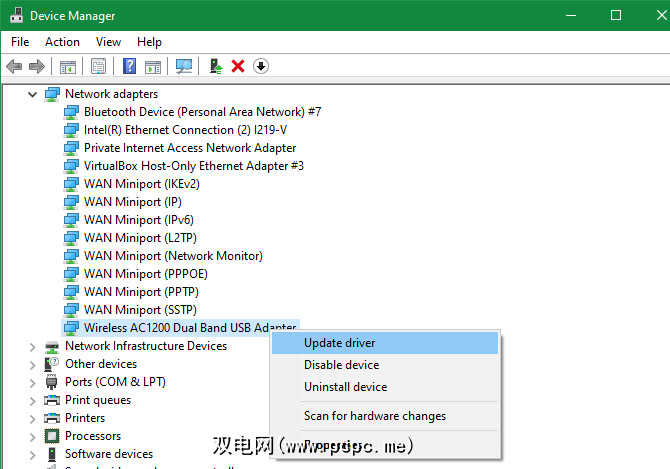Click the red X Uninstall device icon
This screenshot has height=469, width=670.
click(238, 66)
